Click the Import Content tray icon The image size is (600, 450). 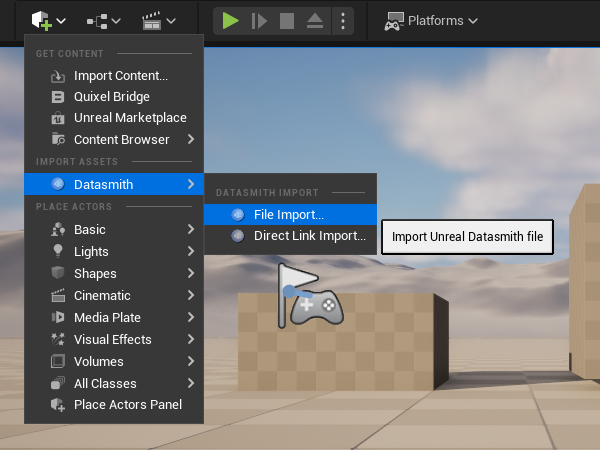tap(58, 76)
